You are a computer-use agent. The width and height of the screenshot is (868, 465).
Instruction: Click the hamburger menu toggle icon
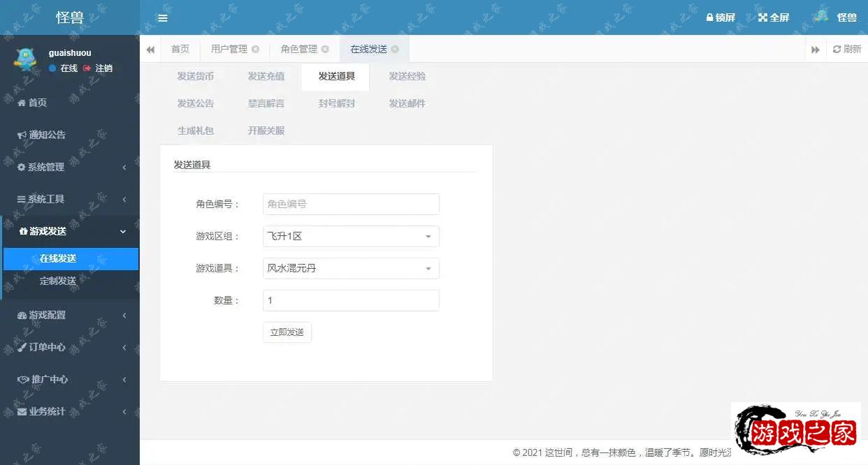(163, 18)
